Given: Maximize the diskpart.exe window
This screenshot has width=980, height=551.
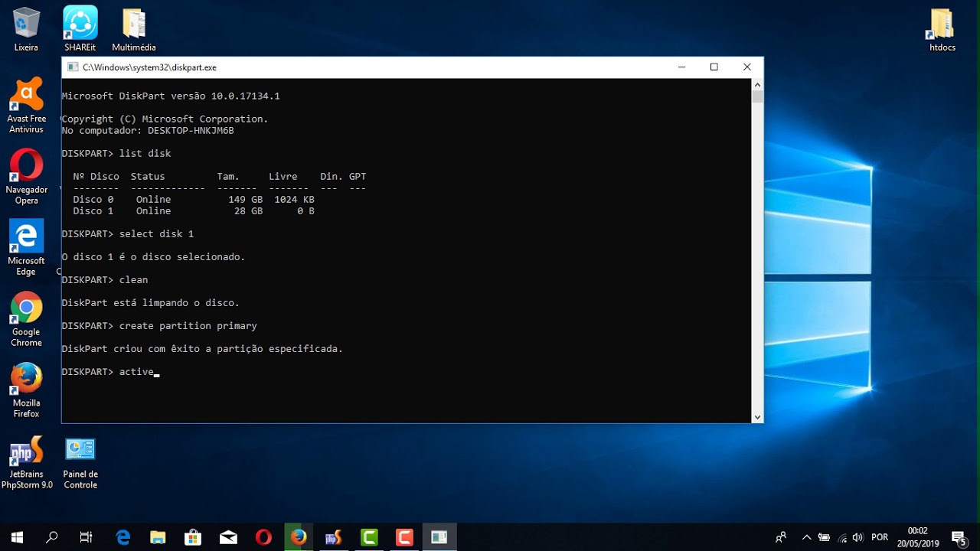Looking at the screenshot, I should [x=714, y=67].
